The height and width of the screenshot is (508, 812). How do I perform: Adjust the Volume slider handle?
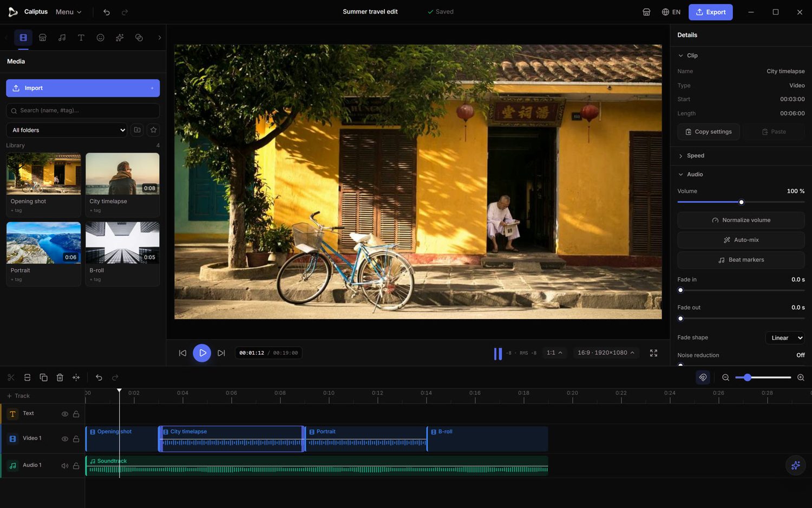742,202
